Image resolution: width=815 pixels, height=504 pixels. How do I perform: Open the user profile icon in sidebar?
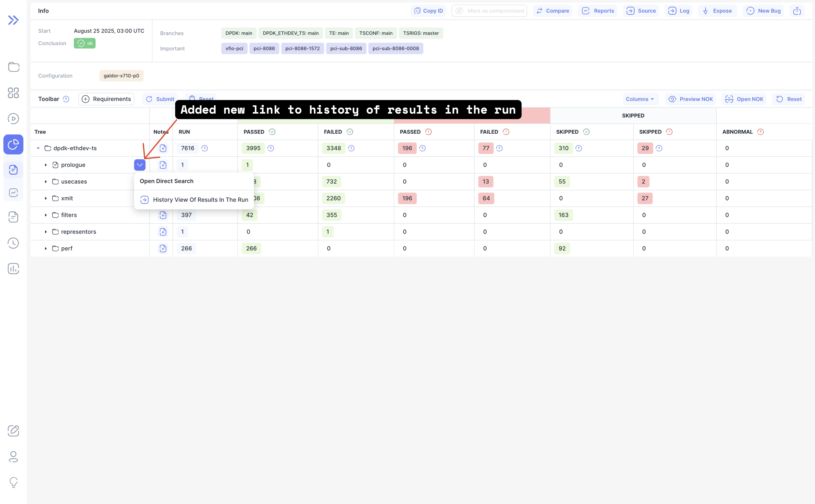tap(13, 456)
